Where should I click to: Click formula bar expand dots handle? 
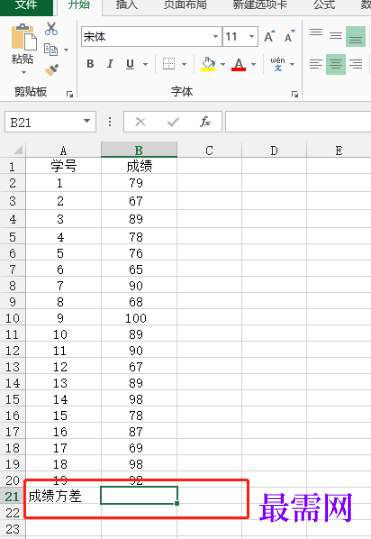pyautogui.click(x=110, y=122)
